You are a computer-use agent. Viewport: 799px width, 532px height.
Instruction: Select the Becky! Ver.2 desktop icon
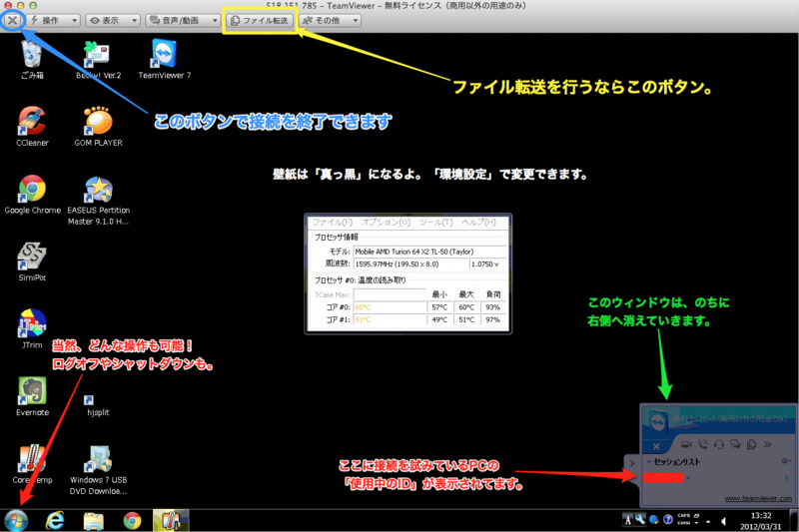pos(98,60)
